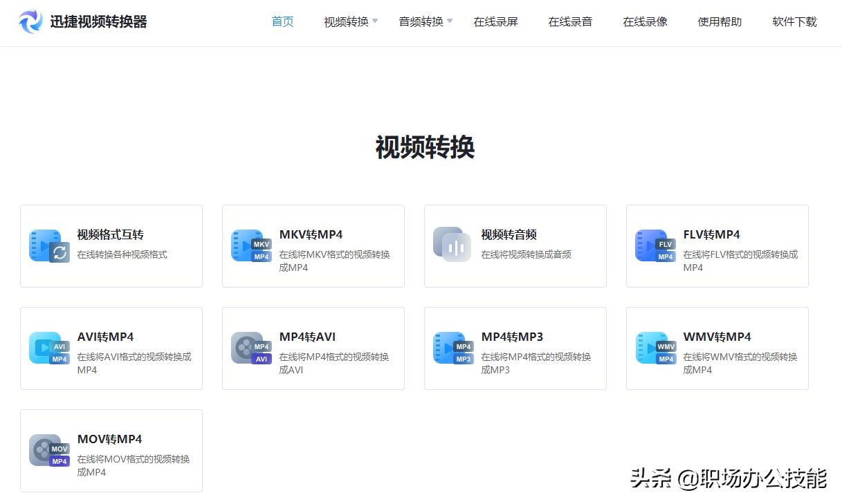Open the WMV转MP4 title link

(x=717, y=337)
